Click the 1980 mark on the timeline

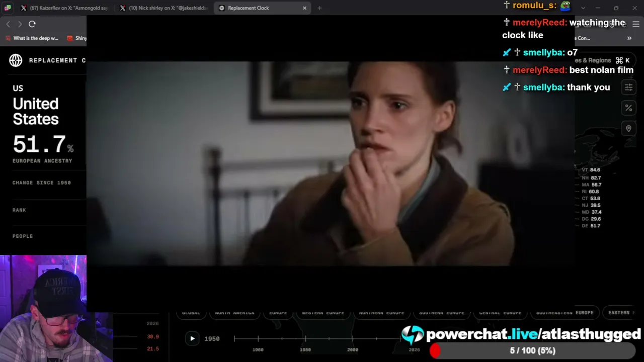pyautogui.click(x=305, y=350)
